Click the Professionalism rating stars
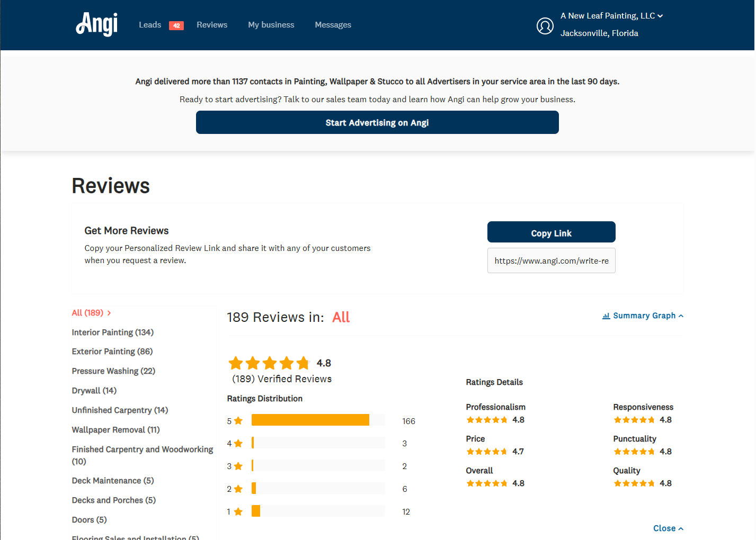 coord(487,420)
